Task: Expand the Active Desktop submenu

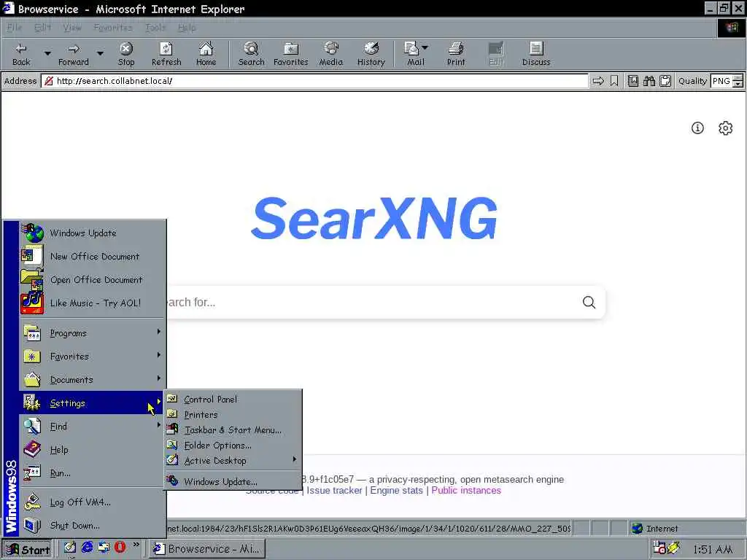Action: point(233,461)
